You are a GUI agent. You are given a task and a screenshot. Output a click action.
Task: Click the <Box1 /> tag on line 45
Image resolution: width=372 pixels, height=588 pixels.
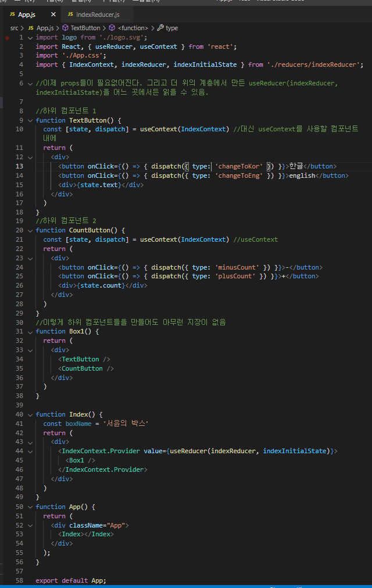(81, 460)
